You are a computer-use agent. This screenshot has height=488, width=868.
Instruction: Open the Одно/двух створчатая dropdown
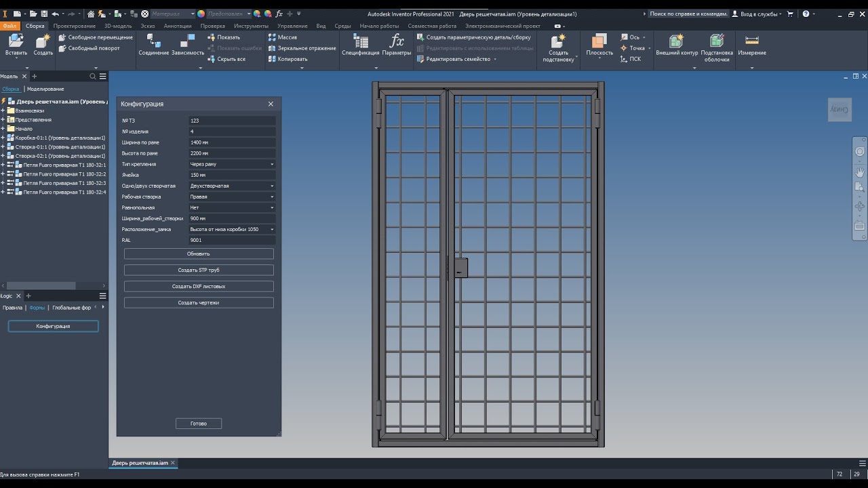click(x=232, y=186)
